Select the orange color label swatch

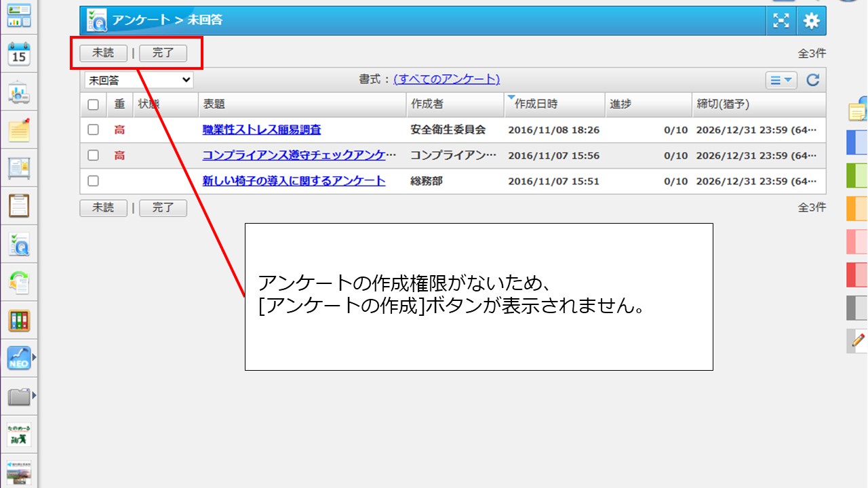click(x=856, y=209)
